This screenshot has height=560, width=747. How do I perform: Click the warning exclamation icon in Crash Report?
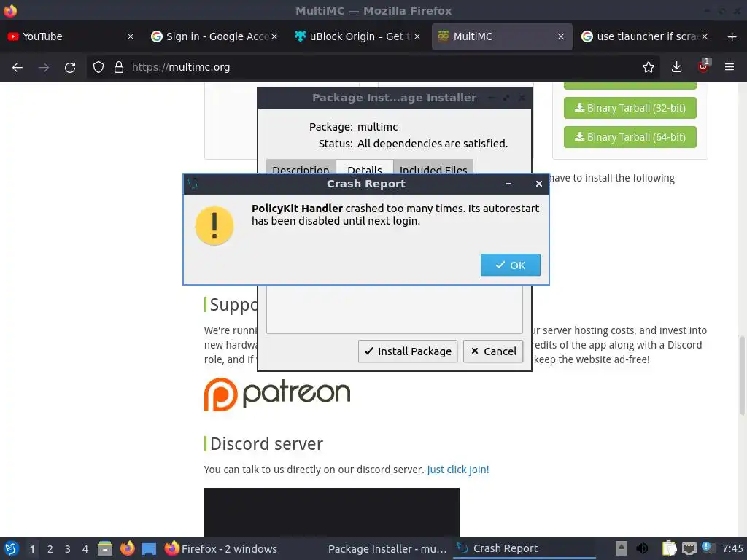(214, 226)
